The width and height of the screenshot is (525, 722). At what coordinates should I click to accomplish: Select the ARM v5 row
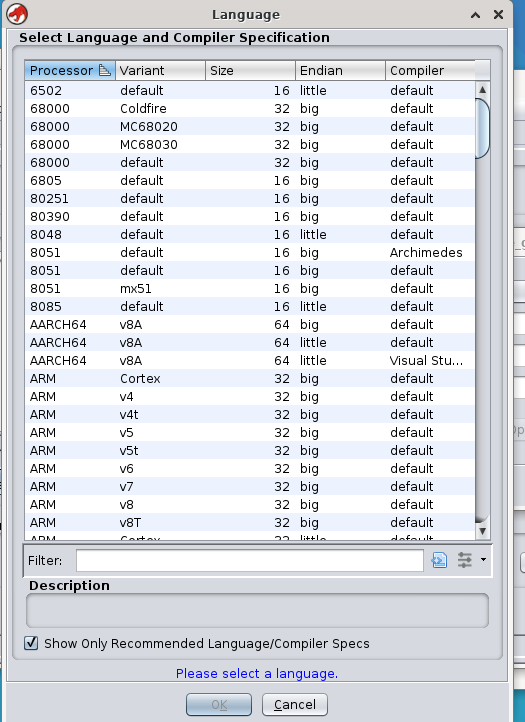(250, 432)
